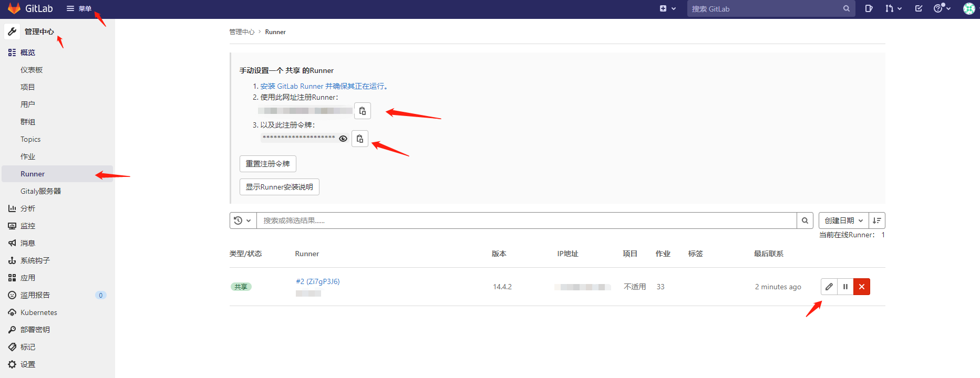Screen dimensions: 980x378
Task: Click the 共享 runner type badge
Action: click(x=241, y=287)
